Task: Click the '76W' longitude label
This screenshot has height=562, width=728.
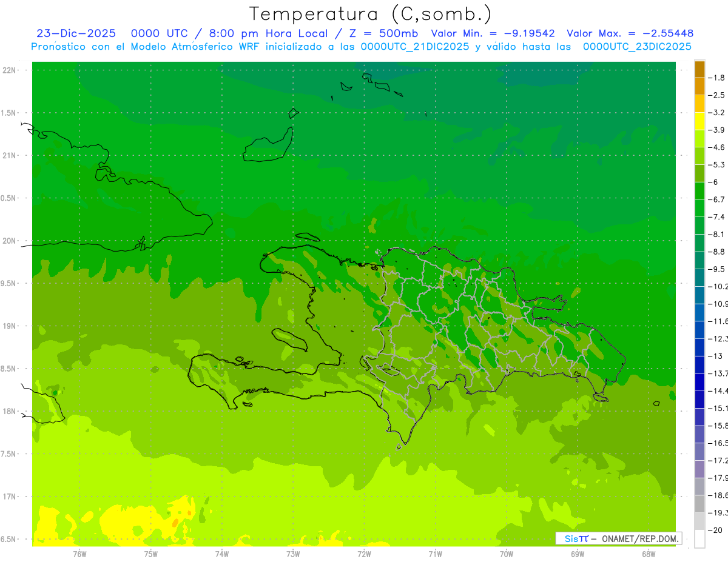Action: [79, 554]
